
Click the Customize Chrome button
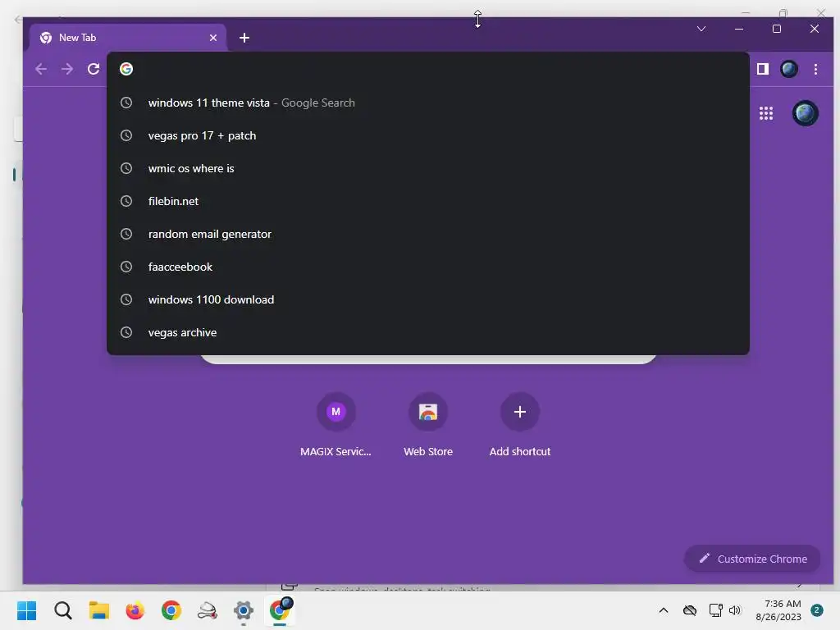coord(752,559)
